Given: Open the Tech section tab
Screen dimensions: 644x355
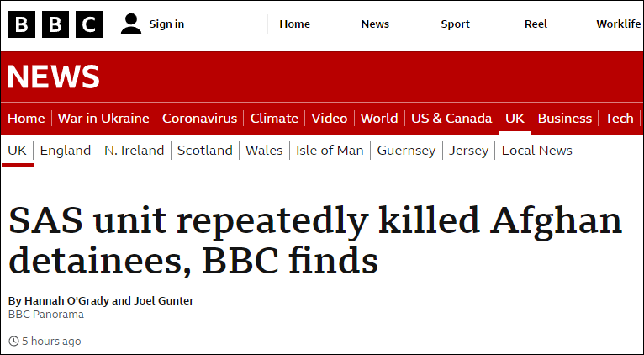Looking at the screenshot, I should pos(619,118).
